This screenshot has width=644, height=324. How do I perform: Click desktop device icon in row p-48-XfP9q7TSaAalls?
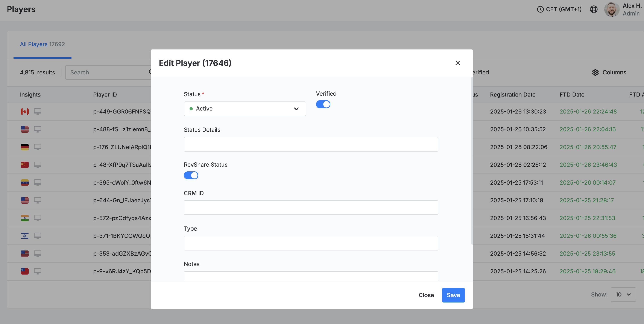click(x=38, y=165)
